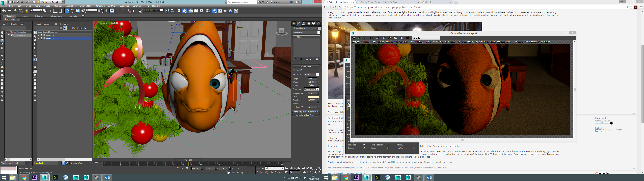Click the lock icon in Octane viewport
Viewport: 644px width, 181px height.
[365, 38]
